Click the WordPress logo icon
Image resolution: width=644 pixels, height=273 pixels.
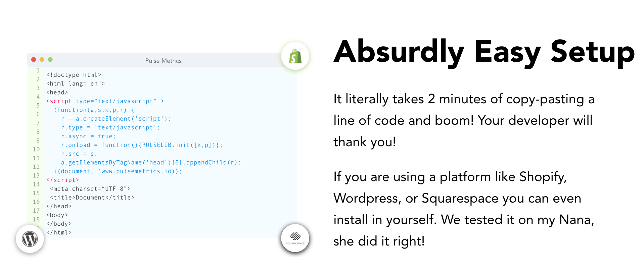(x=30, y=239)
